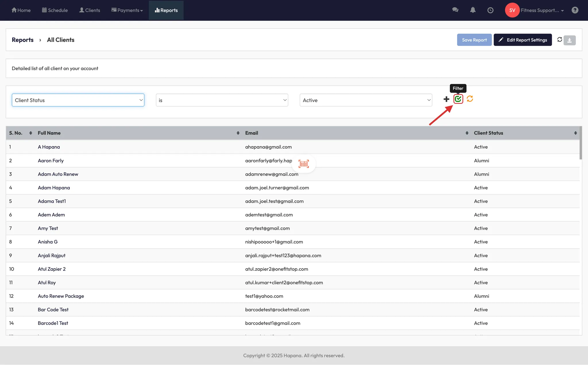Sort table by Full Name column
This screenshot has width=588, height=365.
(238, 133)
